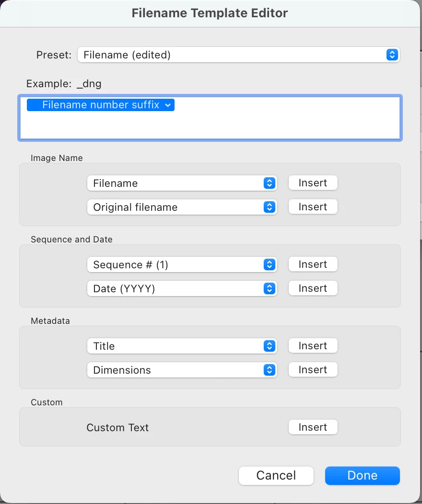Open the Original filename dropdown

click(182, 207)
